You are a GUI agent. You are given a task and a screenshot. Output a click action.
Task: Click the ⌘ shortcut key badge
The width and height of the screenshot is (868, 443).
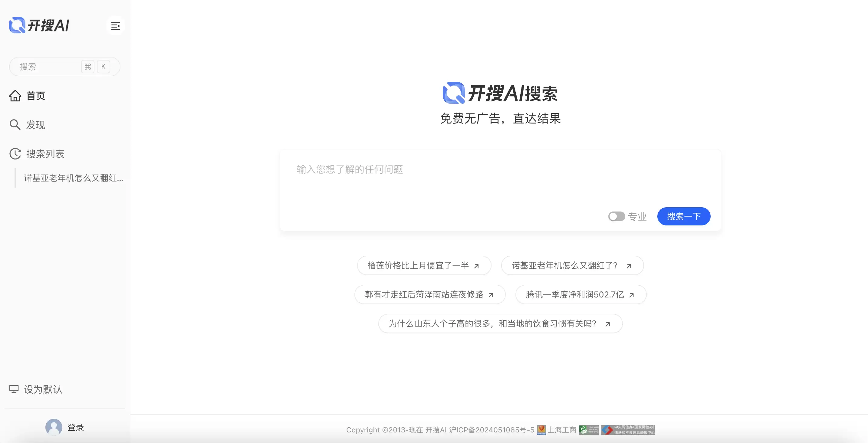tap(87, 67)
